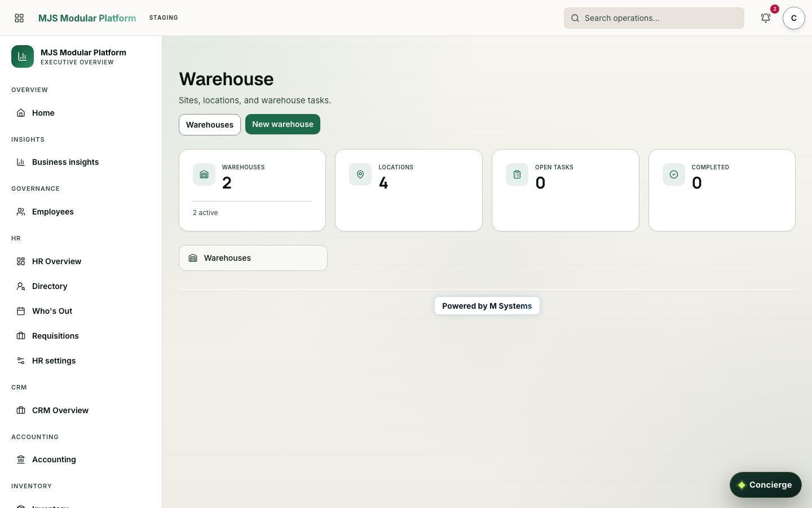Open CRM Overview
This screenshot has width=812, height=508.
(x=81, y=410)
